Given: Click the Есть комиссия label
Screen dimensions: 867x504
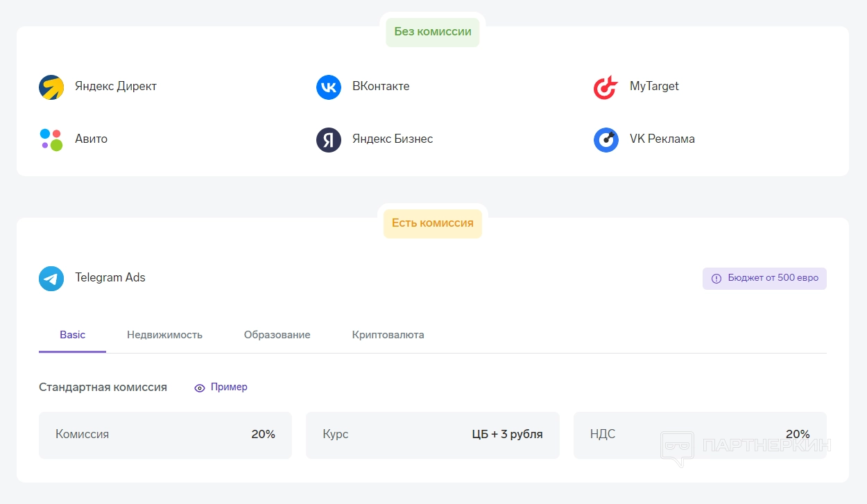Looking at the screenshot, I should coord(433,223).
